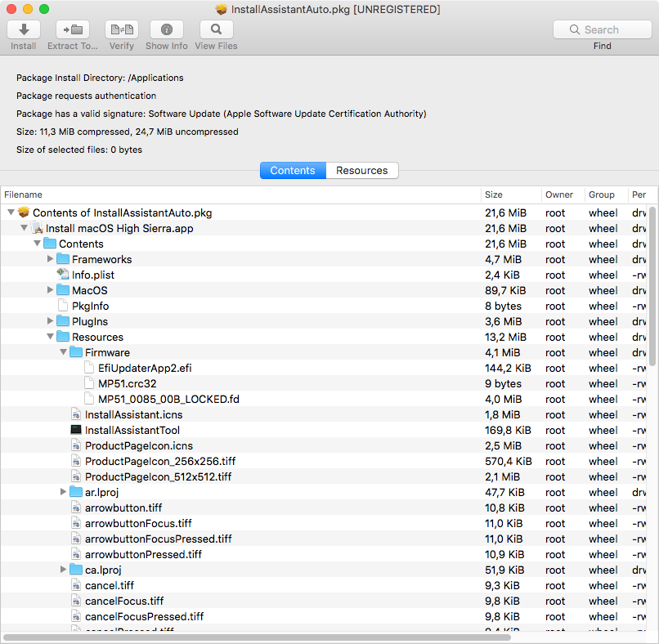Sort by the Owner column header
Image resolution: width=659 pixels, height=644 pixels.
click(x=563, y=195)
